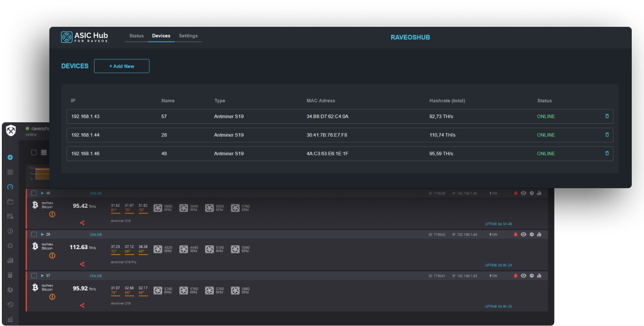This screenshot has width=644, height=326.
Task: Click the orange warning icon on worker 28
Action: (52, 256)
